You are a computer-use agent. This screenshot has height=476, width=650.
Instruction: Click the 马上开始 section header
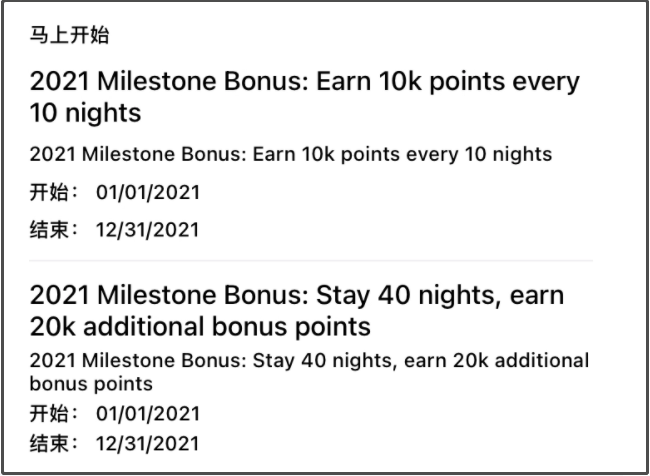[x=69, y=35]
